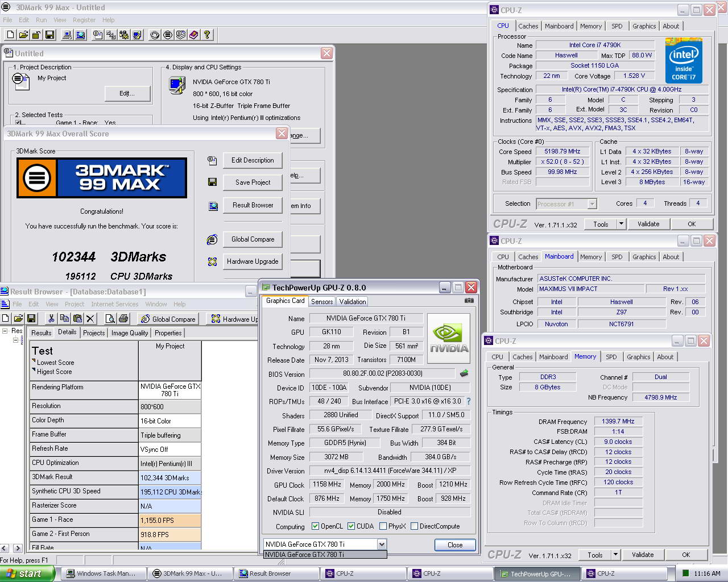Image resolution: width=728 pixels, height=582 pixels.
Task: Click Delete X icon in Result Browser toolbar
Action: 90,318
